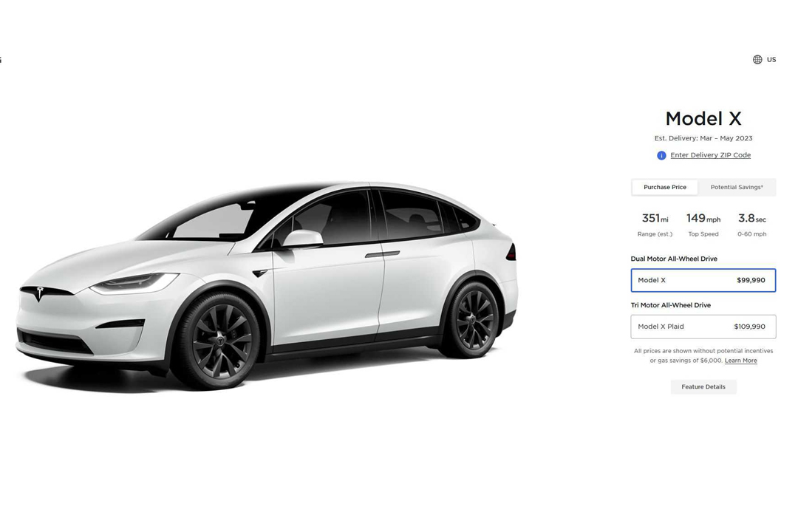Switch to the Purchase Price tab
This screenshot has height=532, width=798.
[x=665, y=188]
